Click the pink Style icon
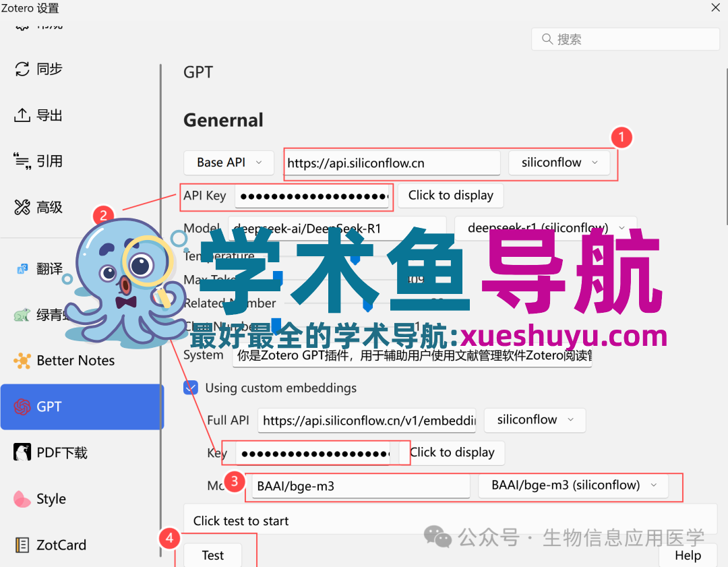This screenshot has width=728, height=567. tap(22, 499)
